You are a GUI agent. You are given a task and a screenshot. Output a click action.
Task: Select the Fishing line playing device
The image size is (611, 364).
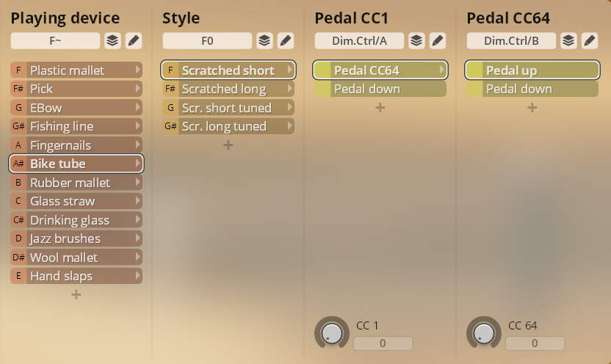point(76,126)
